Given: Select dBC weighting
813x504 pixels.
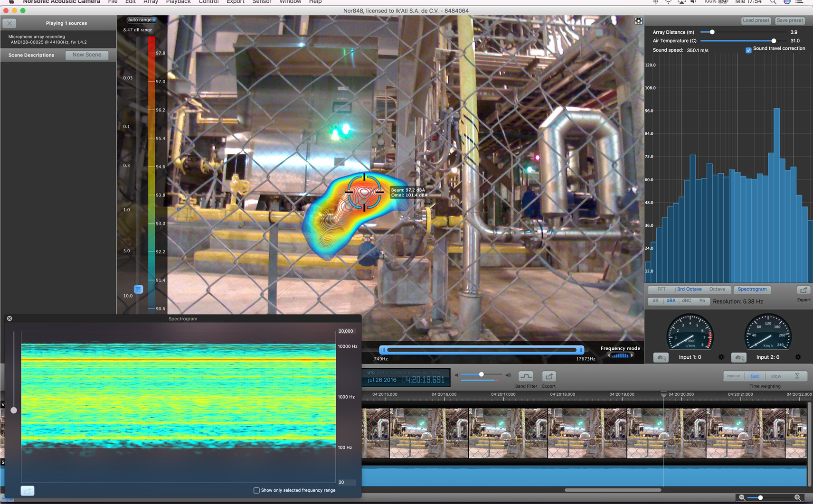Looking at the screenshot, I should point(686,301).
